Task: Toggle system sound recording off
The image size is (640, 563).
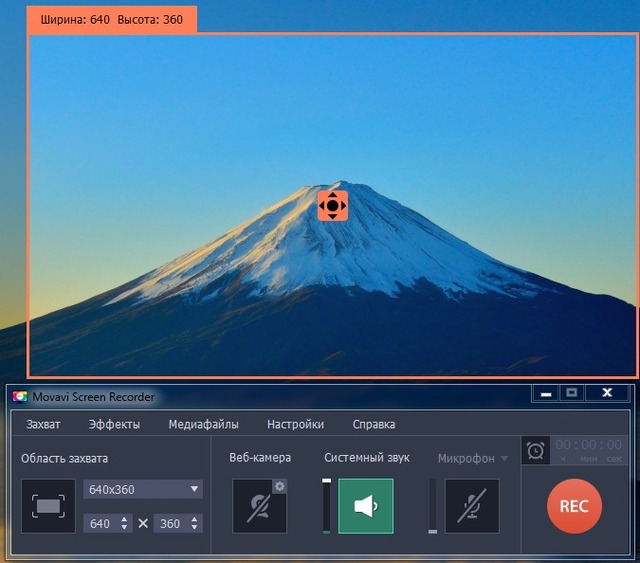Action: pyautogui.click(x=366, y=506)
